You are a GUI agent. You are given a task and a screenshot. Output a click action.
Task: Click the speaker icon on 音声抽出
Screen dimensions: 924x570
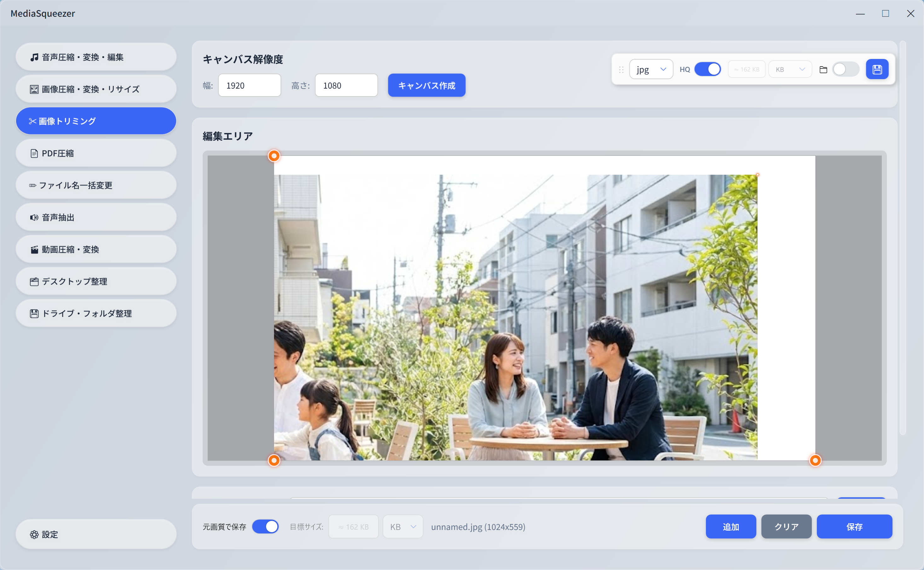pos(34,217)
